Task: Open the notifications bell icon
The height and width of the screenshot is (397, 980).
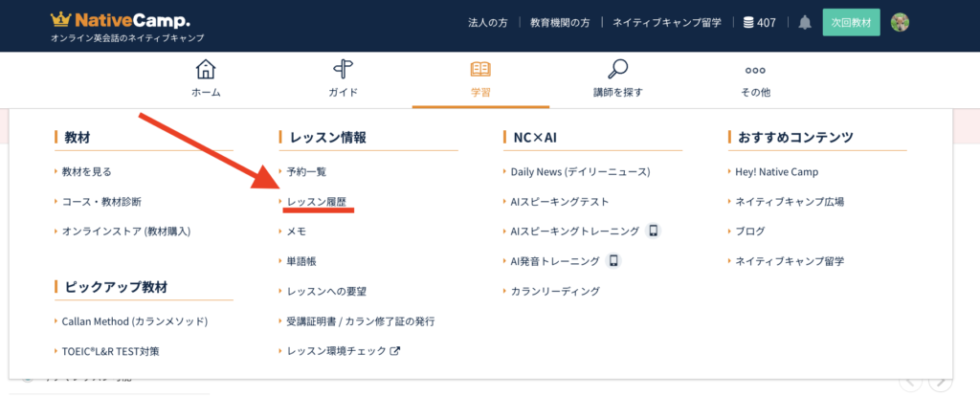Action: (805, 23)
